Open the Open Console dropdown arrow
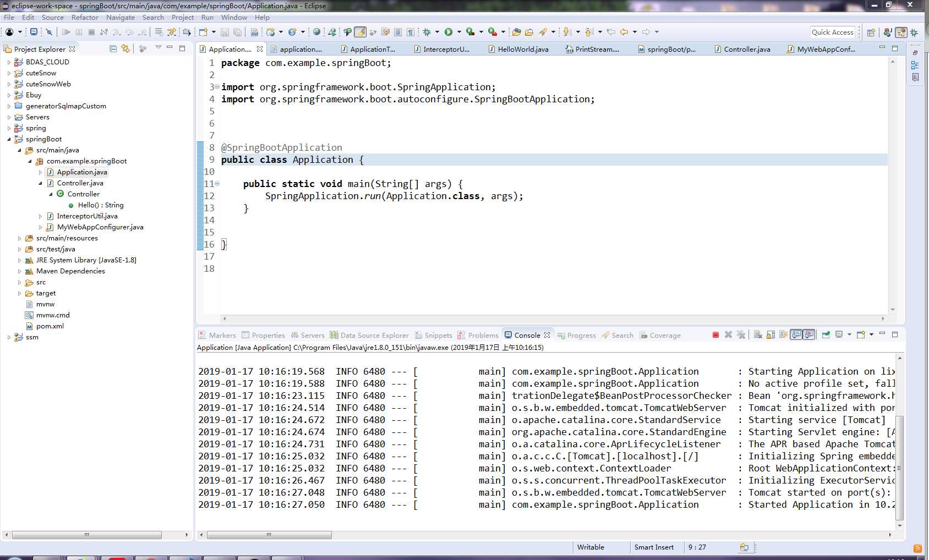The height and width of the screenshot is (560, 929). (x=871, y=334)
